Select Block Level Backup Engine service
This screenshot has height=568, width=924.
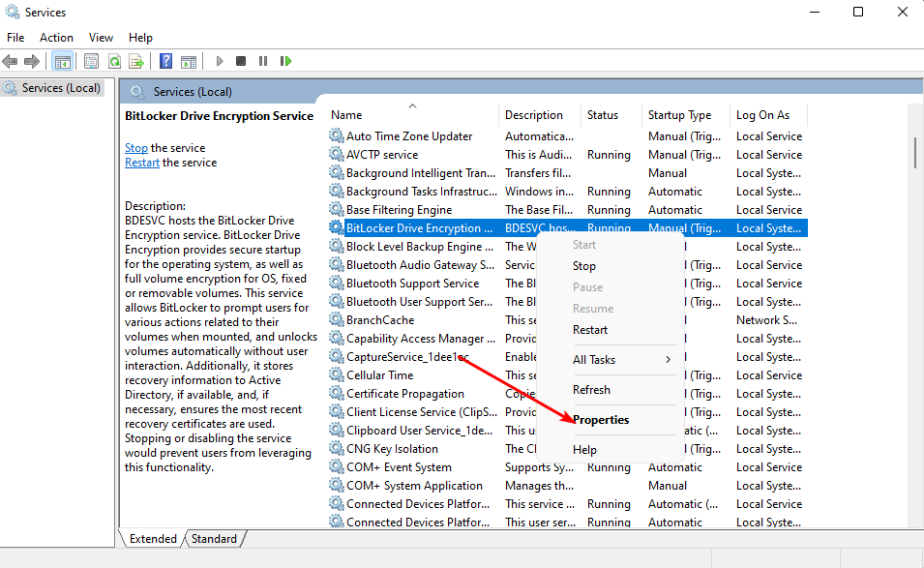tap(420, 247)
